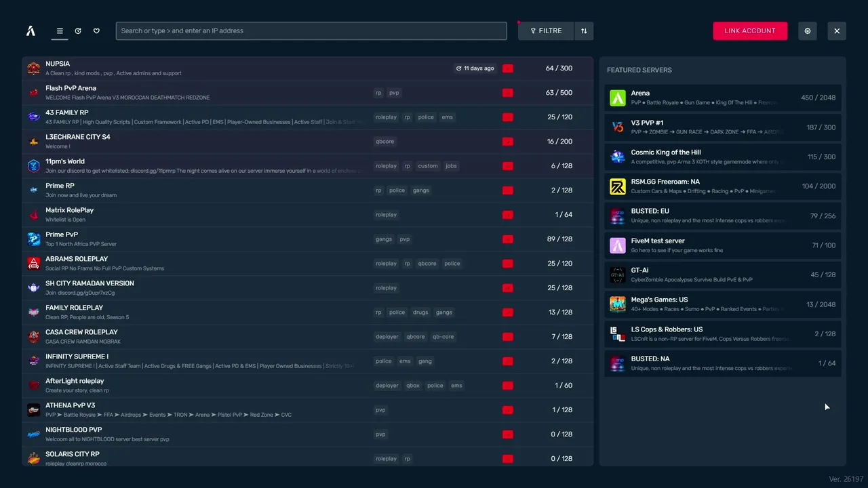Screen dimensions: 868x488
Task: Click the Mega's Games: US icon
Action: pyautogui.click(x=618, y=304)
